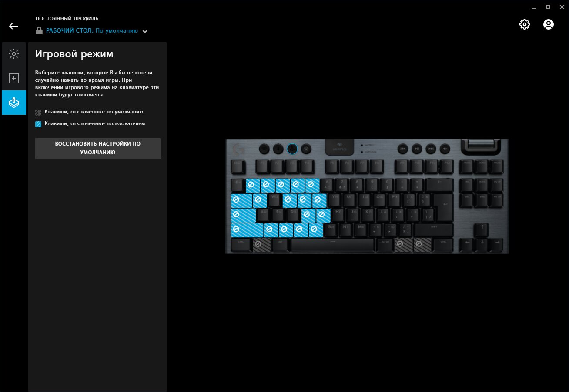
Task: Go back using the arrow icon
Action: point(13,26)
